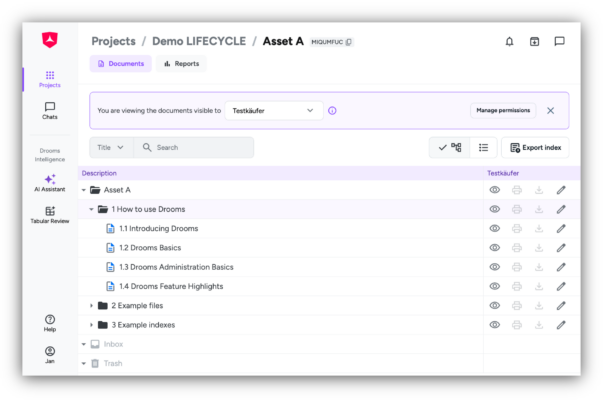Select the Trash folder
This screenshot has width=603, height=400.
tap(113, 363)
